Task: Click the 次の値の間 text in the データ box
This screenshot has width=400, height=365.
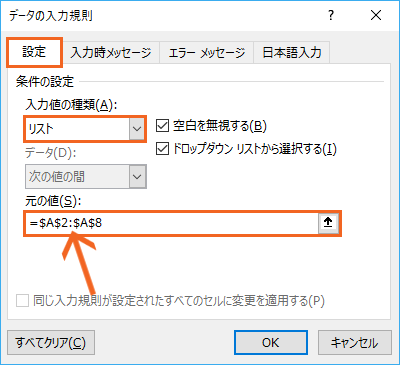Action: [x=57, y=176]
